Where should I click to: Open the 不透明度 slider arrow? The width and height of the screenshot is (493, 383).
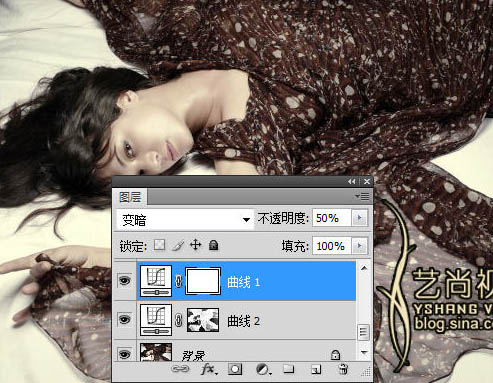click(x=359, y=218)
